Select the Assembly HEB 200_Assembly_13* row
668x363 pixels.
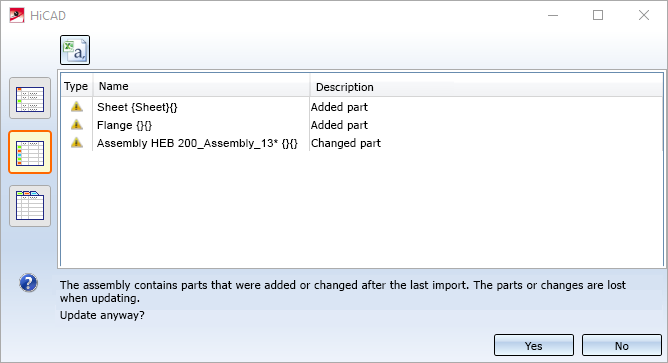tap(362, 143)
